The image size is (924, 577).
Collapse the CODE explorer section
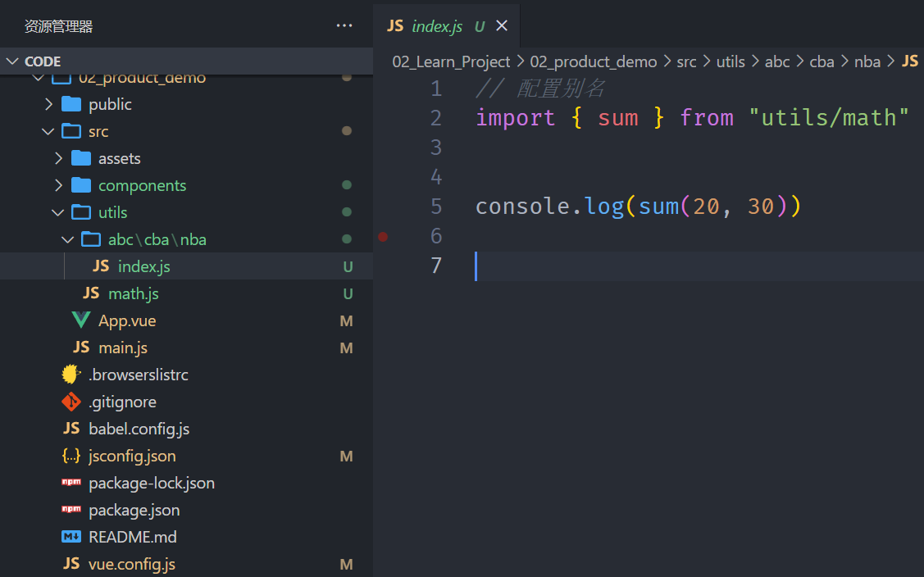(13, 61)
